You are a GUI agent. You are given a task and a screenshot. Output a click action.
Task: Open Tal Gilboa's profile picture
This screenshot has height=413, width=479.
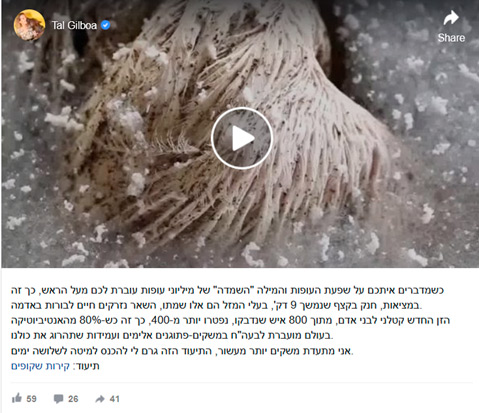29,25
